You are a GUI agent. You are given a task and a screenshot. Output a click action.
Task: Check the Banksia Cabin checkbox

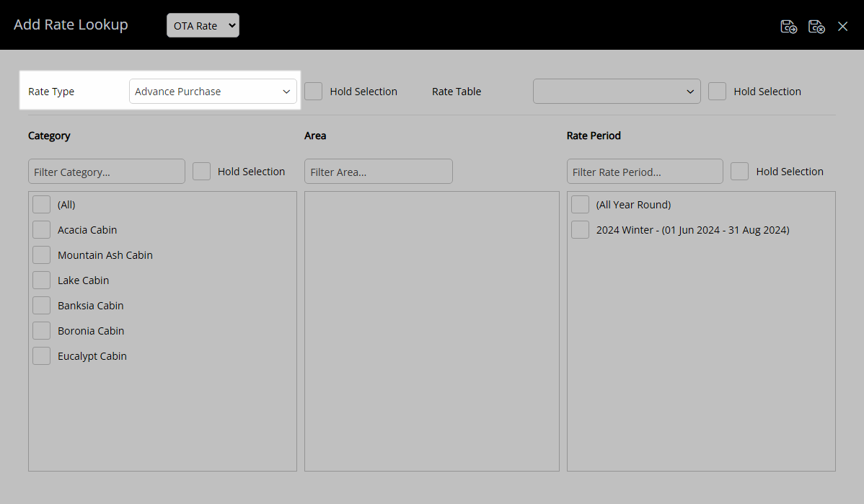(x=41, y=306)
